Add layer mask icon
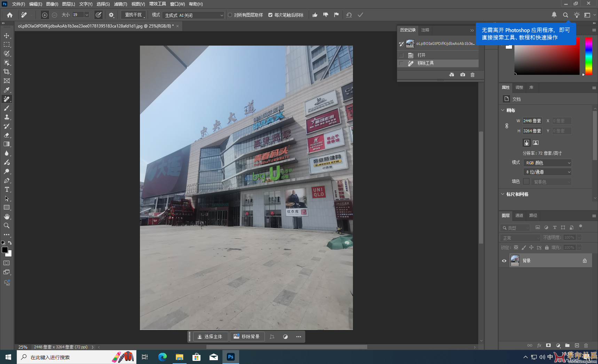Viewport: 598px width, 364px height. 549,345
